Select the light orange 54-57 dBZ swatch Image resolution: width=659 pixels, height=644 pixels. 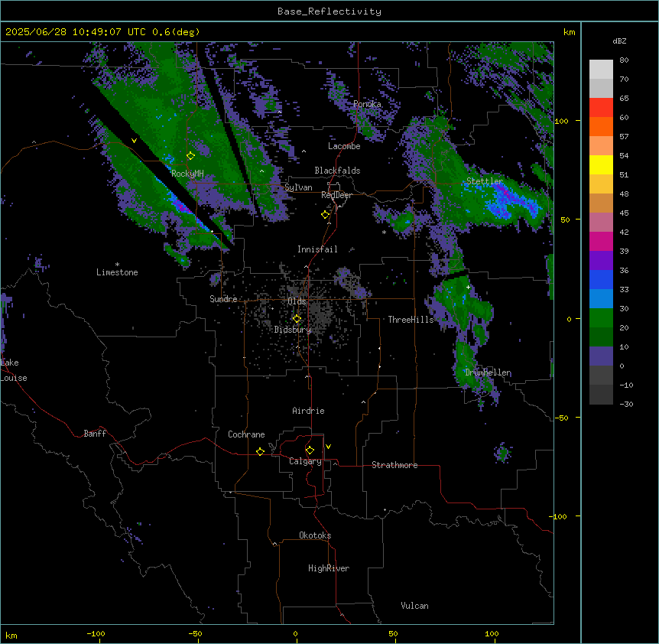(x=601, y=146)
